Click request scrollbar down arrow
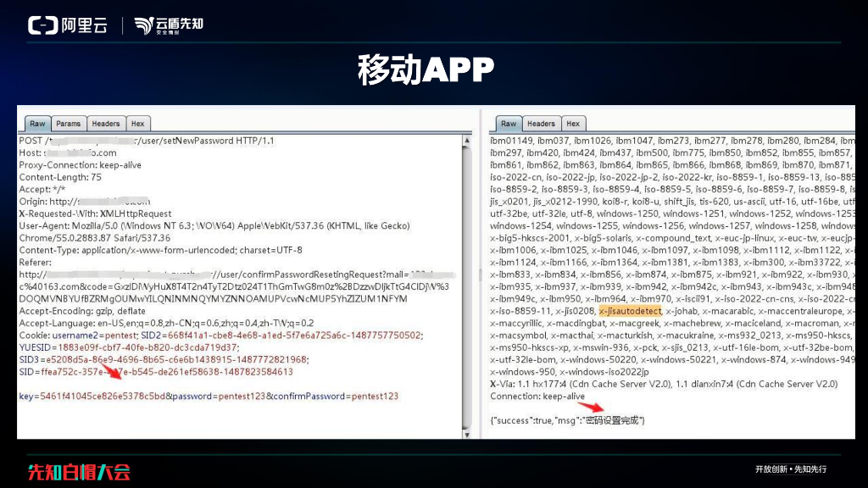Image resolution: width=868 pixels, height=488 pixels. point(467,435)
